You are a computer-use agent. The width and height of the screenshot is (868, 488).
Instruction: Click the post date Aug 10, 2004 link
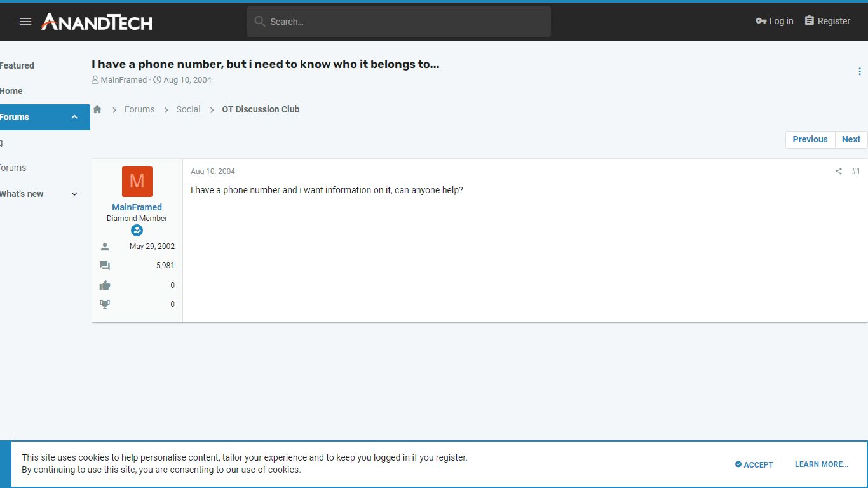(213, 172)
